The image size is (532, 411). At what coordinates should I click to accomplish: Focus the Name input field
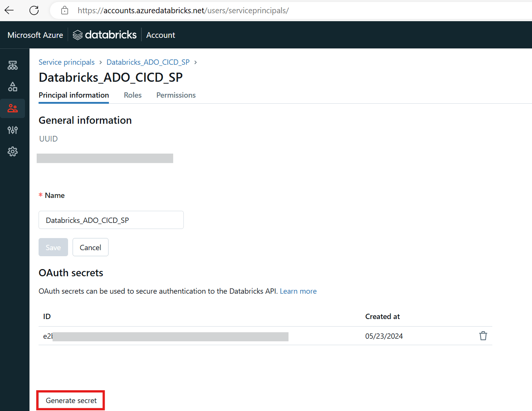[x=111, y=220]
